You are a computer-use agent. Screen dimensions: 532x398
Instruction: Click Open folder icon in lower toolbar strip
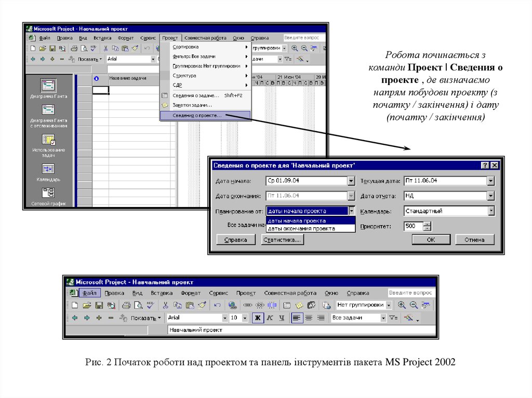[x=87, y=305]
